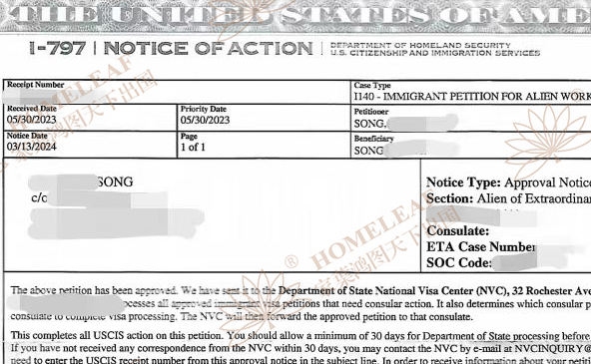Click the Case Type I140 petition text
Image resolution: width=591 pixels, height=364 pixels.
click(472, 97)
